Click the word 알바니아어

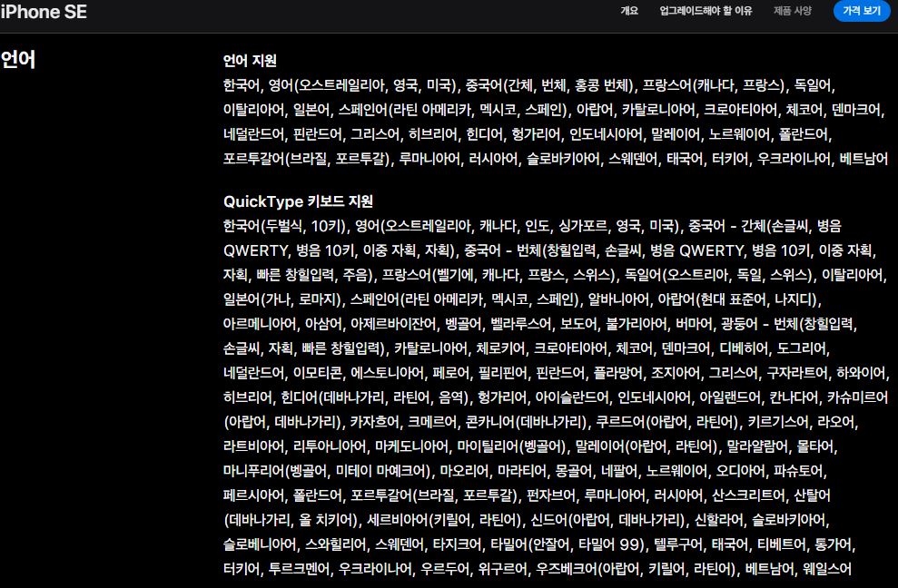point(618,300)
